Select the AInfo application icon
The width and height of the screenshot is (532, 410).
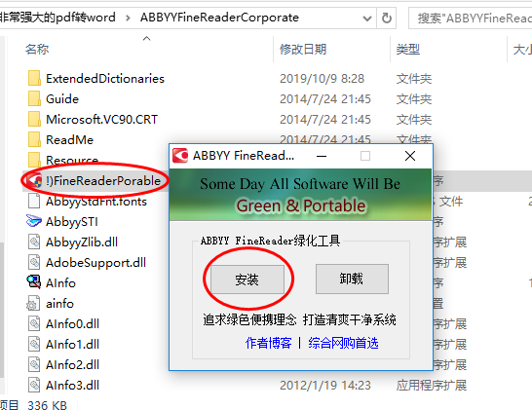(33, 282)
